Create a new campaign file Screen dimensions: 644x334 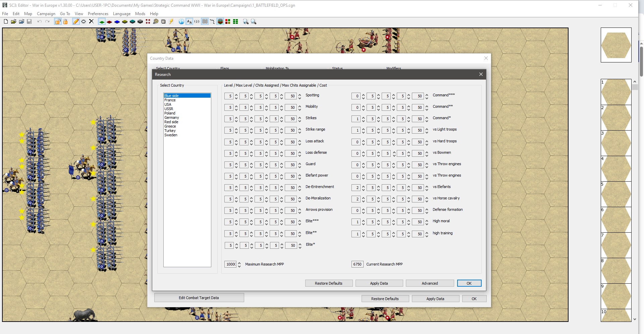click(x=6, y=21)
